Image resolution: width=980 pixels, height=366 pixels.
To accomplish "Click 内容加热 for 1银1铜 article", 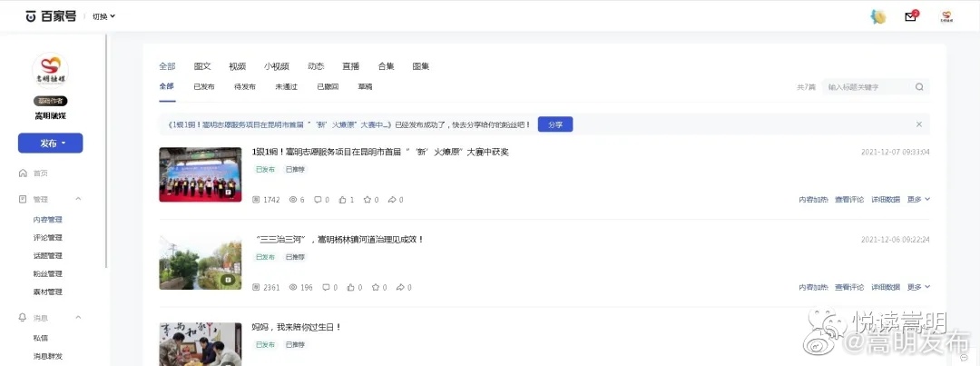I will pos(814,200).
